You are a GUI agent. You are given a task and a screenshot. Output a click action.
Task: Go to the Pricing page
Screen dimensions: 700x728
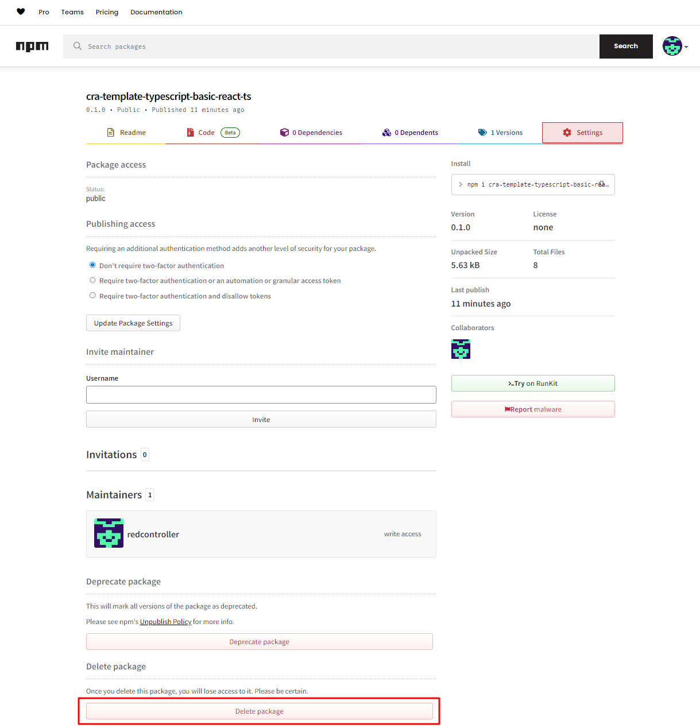click(107, 12)
